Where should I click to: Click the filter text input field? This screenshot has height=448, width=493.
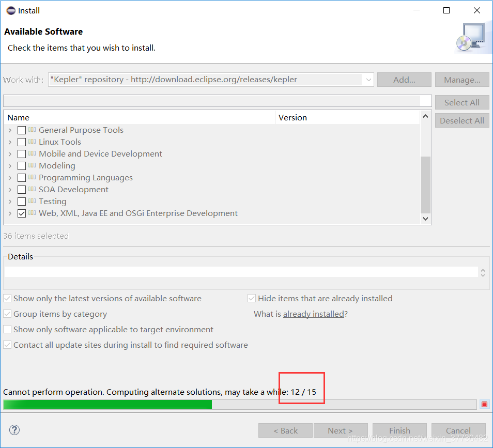coord(217,101)
